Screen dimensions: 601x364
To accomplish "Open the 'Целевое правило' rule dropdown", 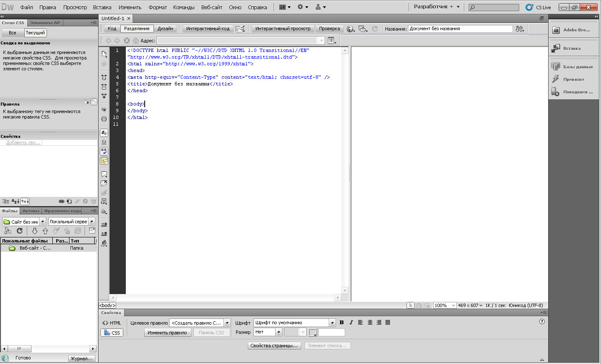I will point(227,323).
